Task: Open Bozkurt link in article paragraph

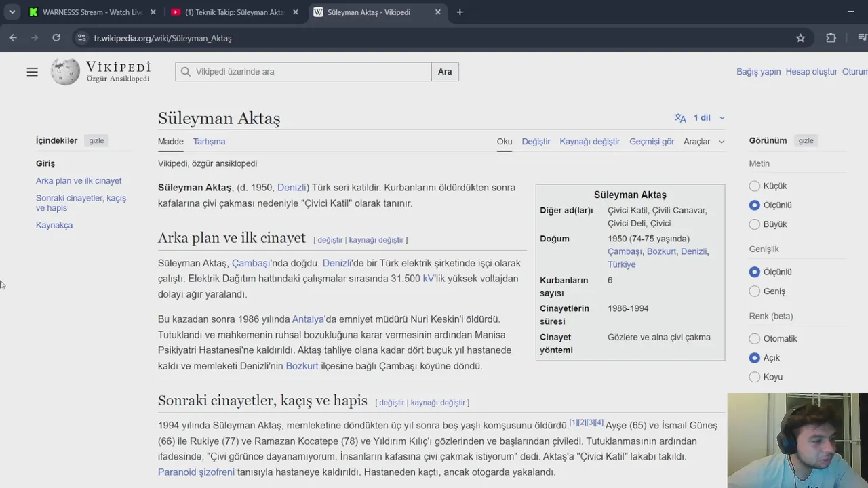Action: coord(302,366)
